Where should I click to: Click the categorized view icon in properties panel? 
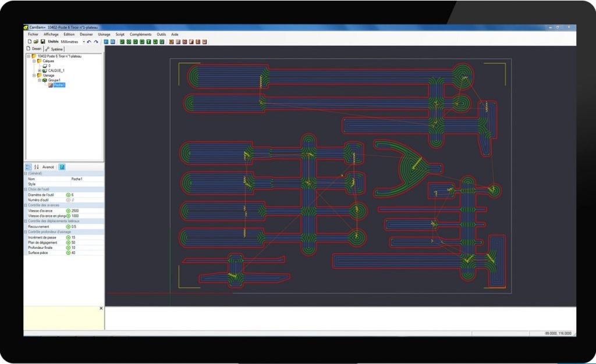point(29,167)
